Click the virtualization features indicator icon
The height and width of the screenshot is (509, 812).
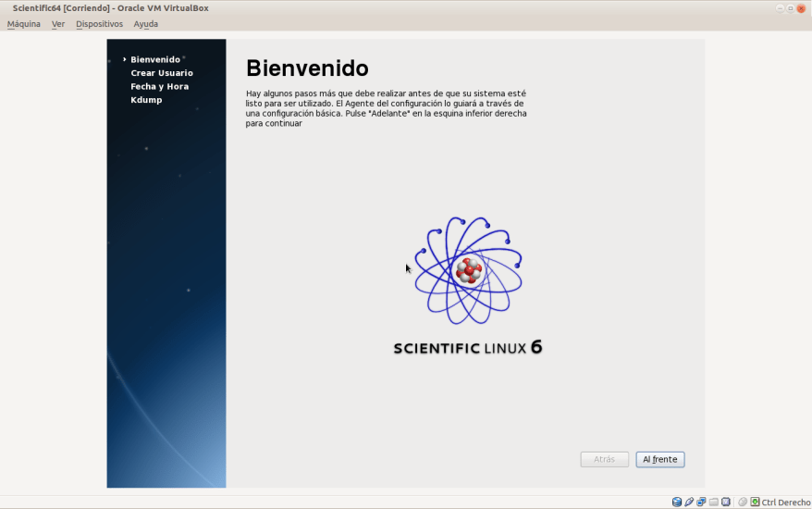coord(725,502)
